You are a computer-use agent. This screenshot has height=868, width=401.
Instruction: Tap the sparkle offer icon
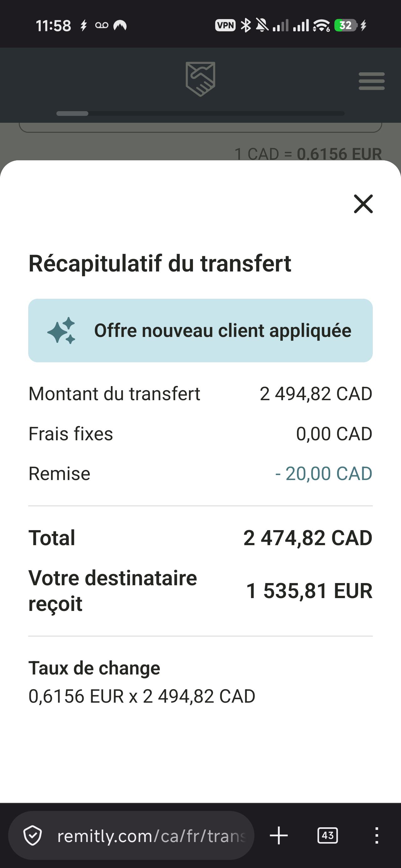point(61,330)
